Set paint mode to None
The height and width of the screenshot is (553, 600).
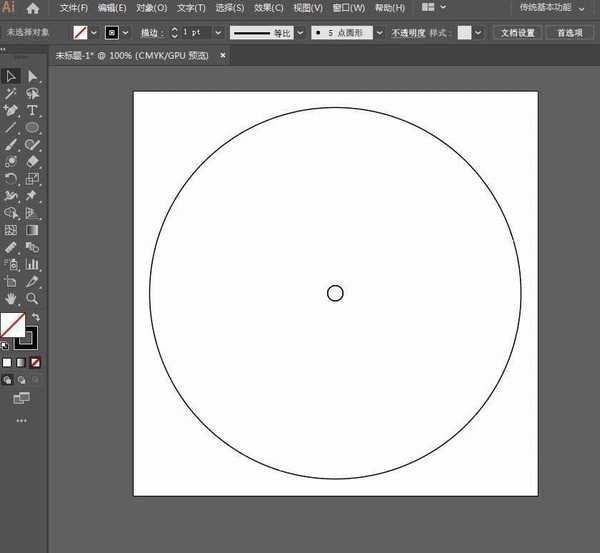pyautogui.click(x=36, y=362)
